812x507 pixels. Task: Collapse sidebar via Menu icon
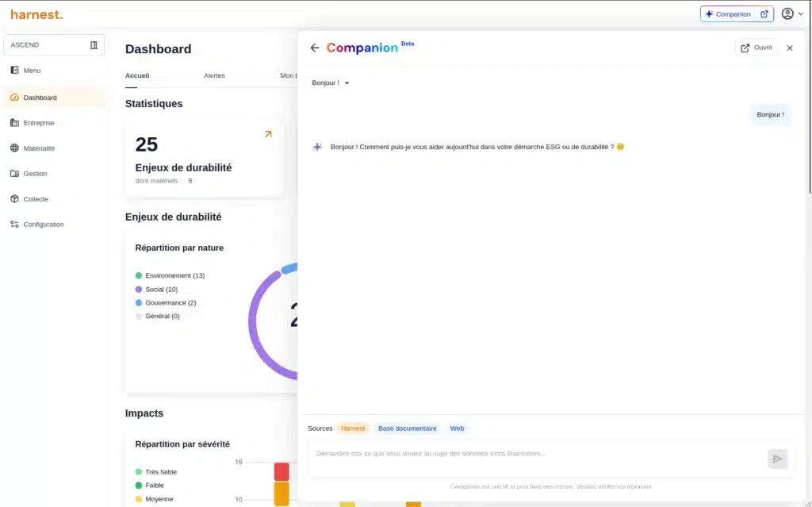(14, 70)
